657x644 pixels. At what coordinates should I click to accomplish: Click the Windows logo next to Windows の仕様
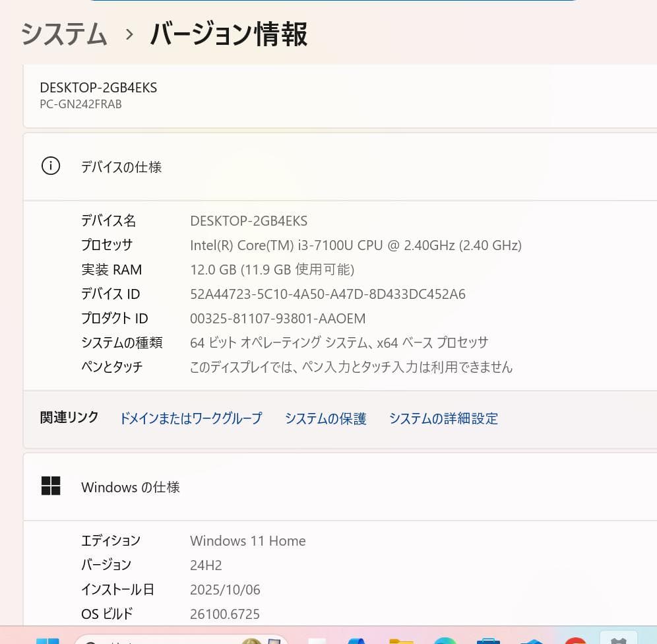tap(51, 486)
